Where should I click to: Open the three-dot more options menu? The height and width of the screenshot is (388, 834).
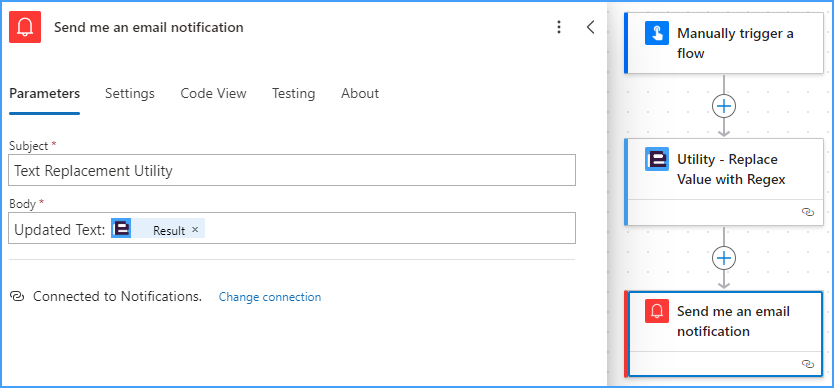[558, 27]
